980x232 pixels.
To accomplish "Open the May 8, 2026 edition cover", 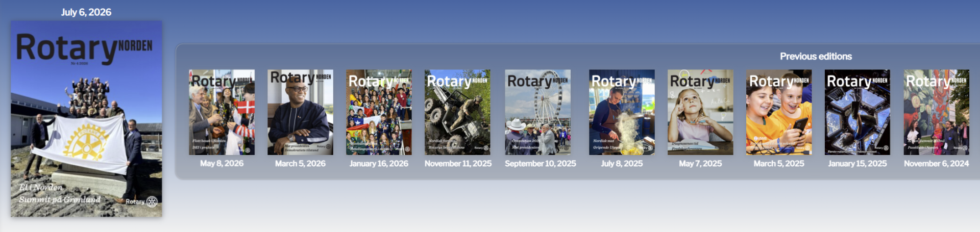I will pos(222,112).
